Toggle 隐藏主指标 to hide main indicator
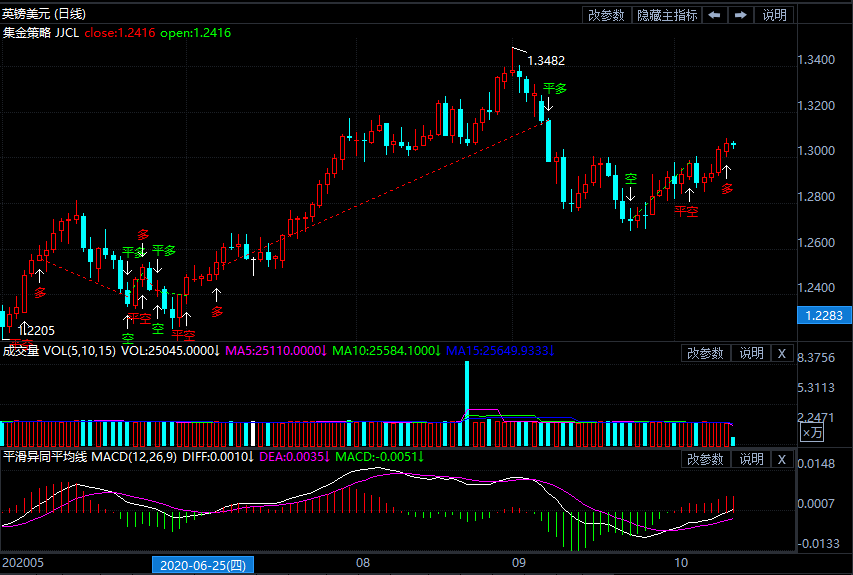853x575 pixels. click(x=667, y=15)
